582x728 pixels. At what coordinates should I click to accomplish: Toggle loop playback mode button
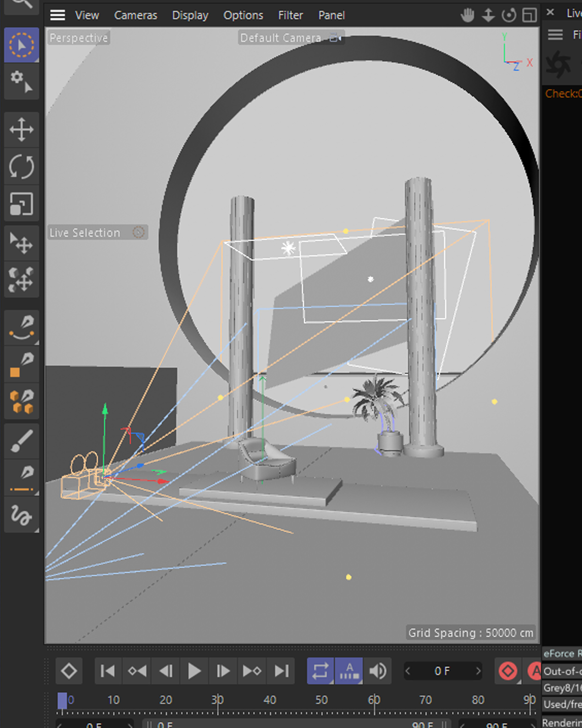pos(320,671)
